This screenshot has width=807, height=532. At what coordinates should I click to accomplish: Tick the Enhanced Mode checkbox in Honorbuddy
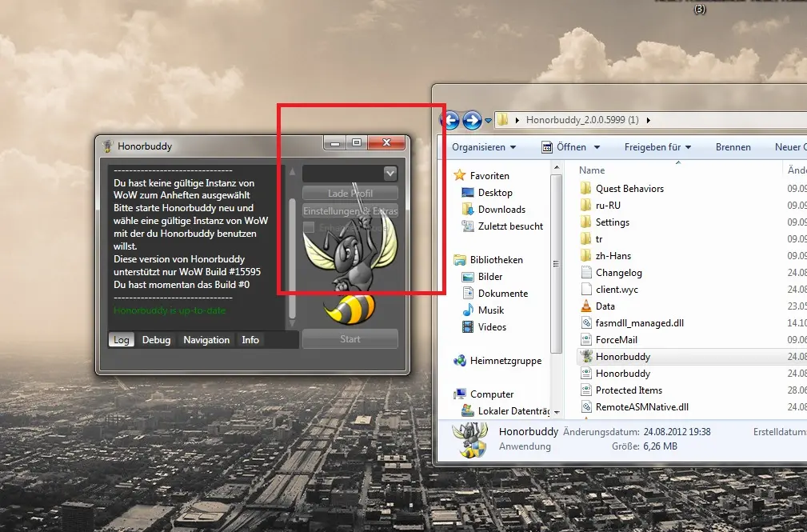coord(309,227)
